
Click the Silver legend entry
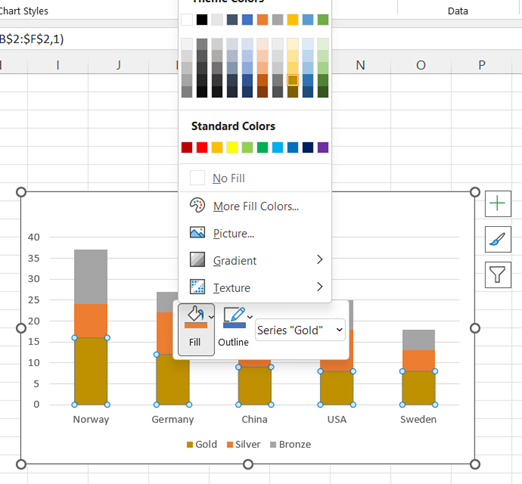click(x=243, y=444)
